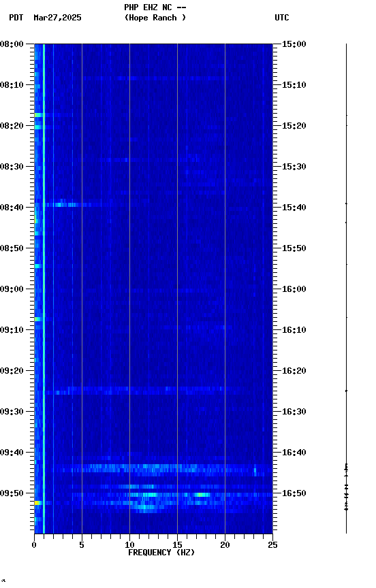Click the 17.5 Hz hotspot near 16:50 UTC

click(202, 495)
